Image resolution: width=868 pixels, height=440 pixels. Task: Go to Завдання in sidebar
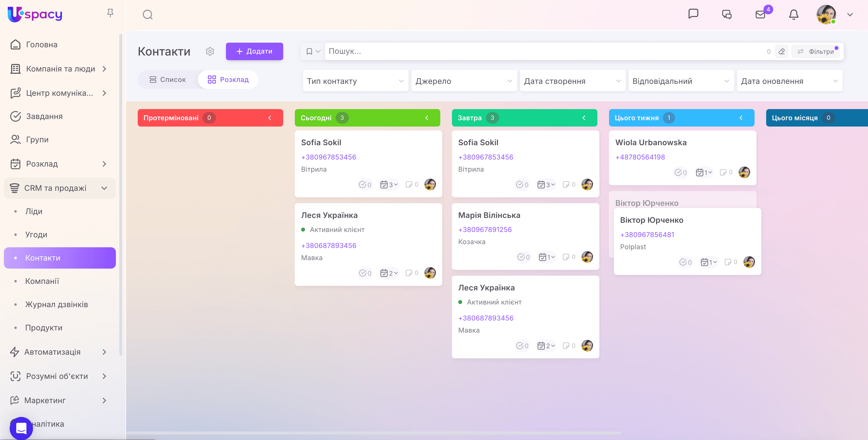[44, 116]
